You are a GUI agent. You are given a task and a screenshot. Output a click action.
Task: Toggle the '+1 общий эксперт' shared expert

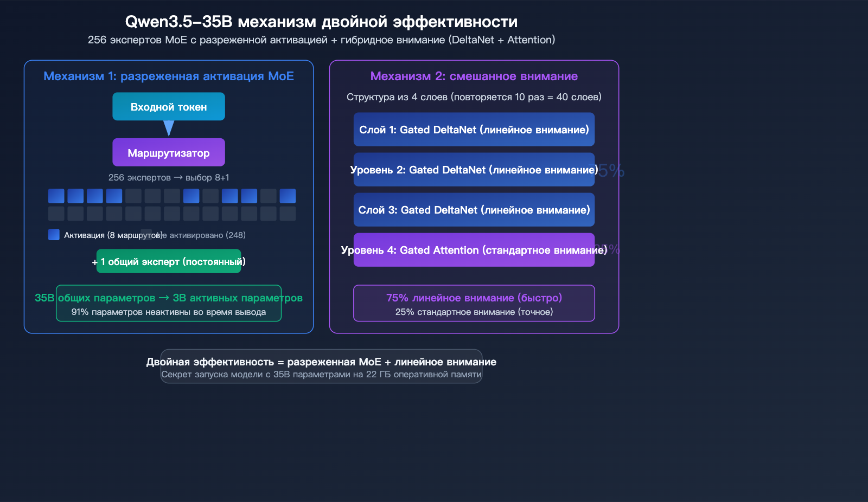pos(169,261)
